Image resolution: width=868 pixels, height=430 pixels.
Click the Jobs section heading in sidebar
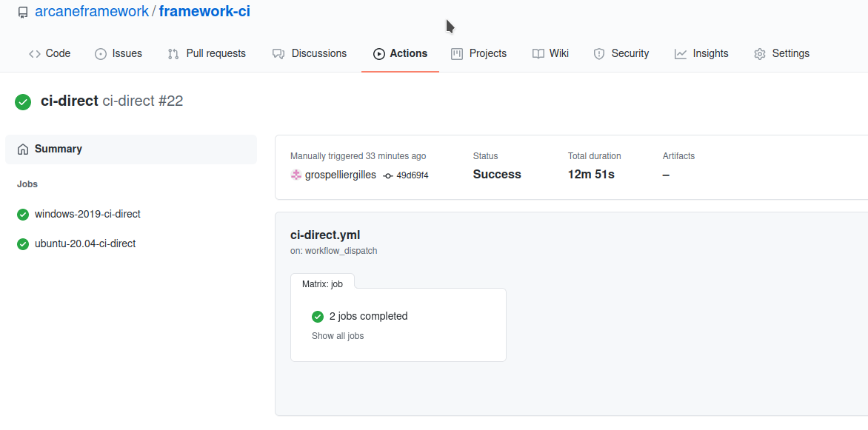pos(27,184)
